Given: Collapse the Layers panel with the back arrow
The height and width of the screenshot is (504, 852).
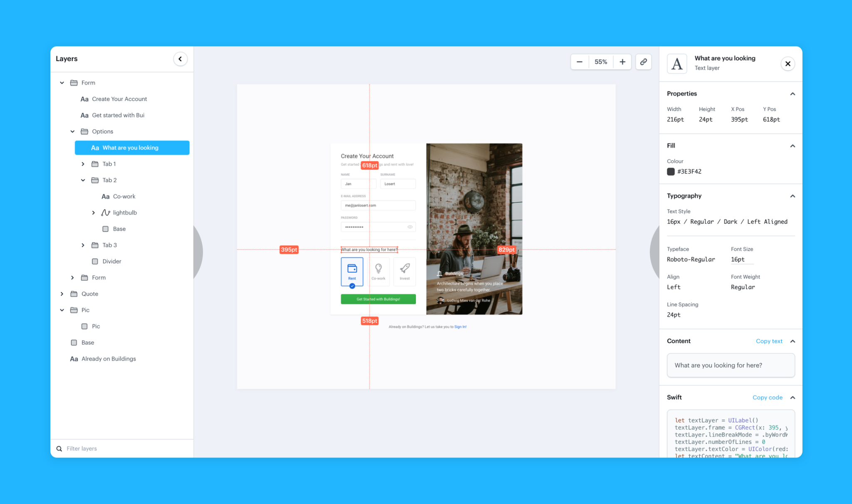Looking at the screenshot, I should (180, 59).
